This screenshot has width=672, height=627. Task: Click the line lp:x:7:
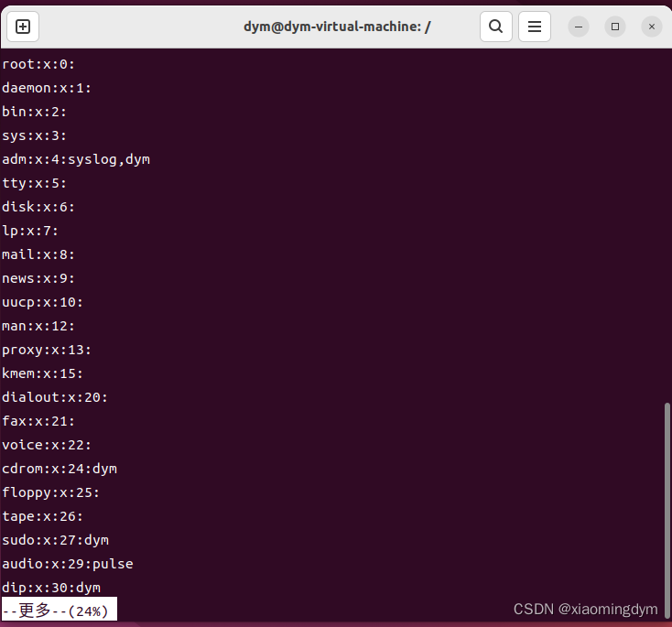[x=30, y=231]
